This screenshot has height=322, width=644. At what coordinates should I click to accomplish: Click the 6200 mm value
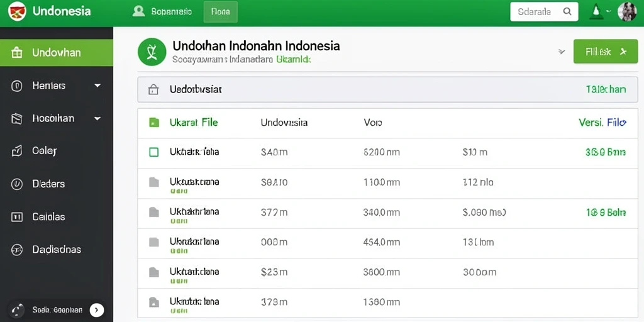pyautogui.click(x=382, y=152)
